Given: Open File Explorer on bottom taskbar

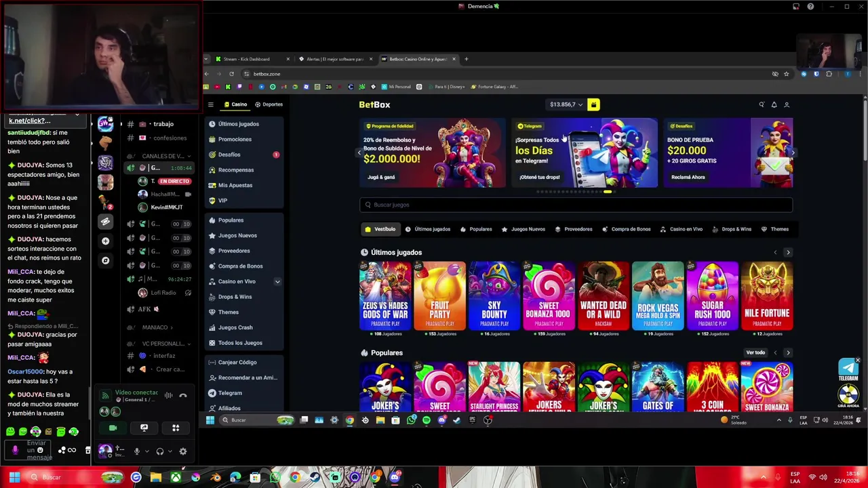Looking at the screenshot, I should coord(156,477).
